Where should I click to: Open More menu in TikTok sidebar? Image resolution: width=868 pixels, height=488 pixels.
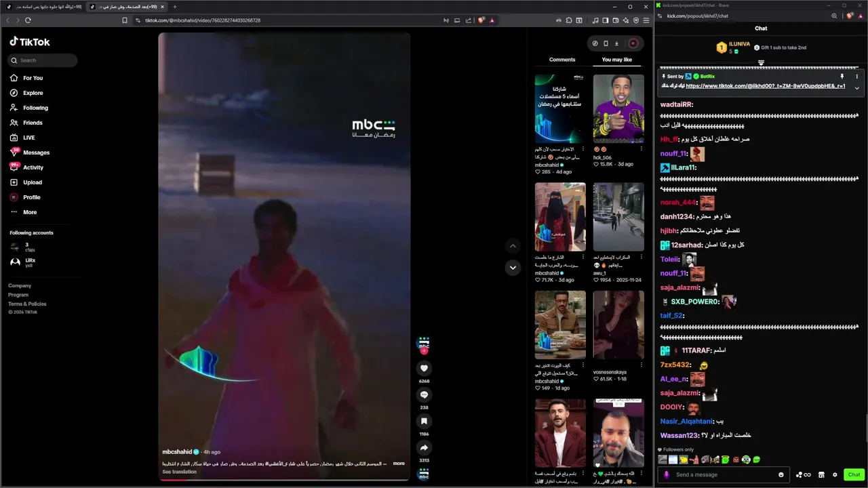[x=30, y=212]
